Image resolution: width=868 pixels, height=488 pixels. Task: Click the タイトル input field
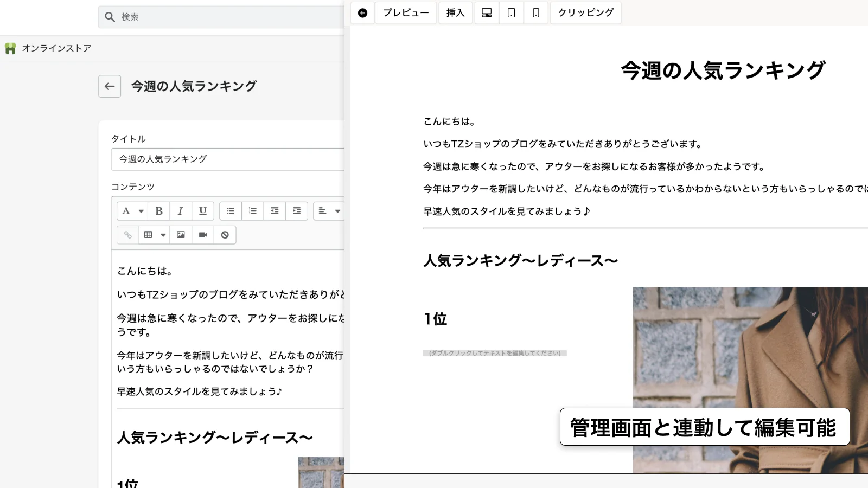(x=228, y=159)
